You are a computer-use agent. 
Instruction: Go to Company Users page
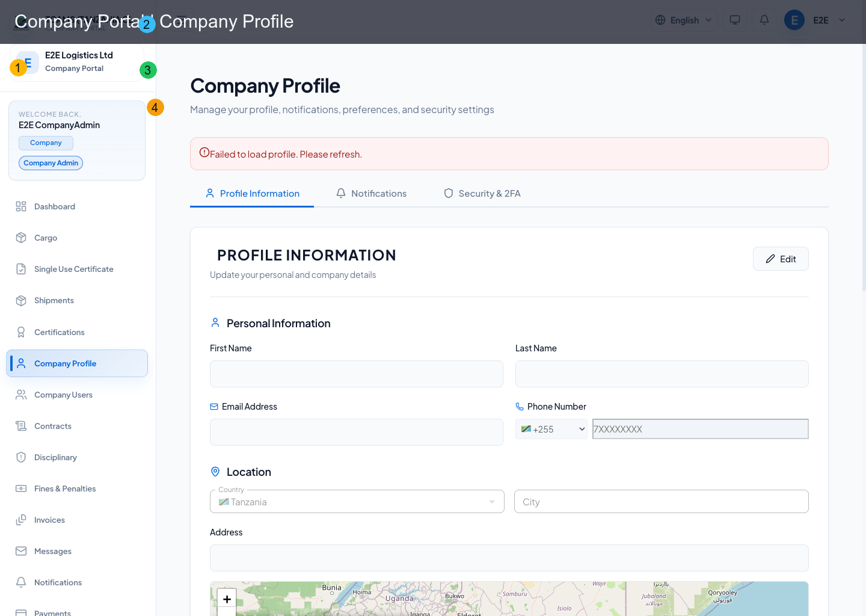[x=77, y=395]
